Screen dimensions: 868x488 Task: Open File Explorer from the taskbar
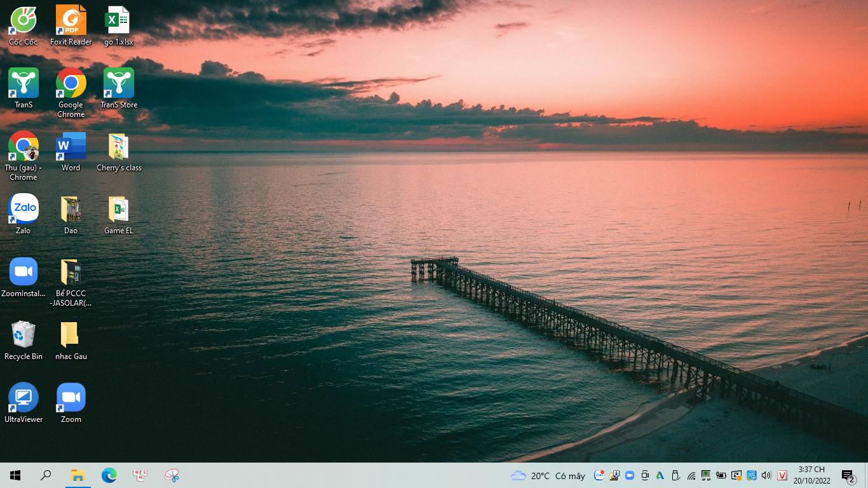(78, 475)
